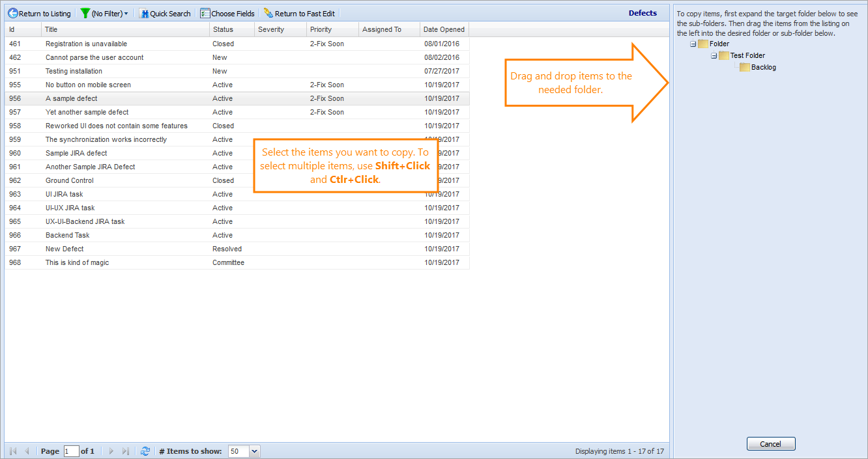Sort by the Severity column header
Screen dimensions: 868x459
click(x=280, y=29)
